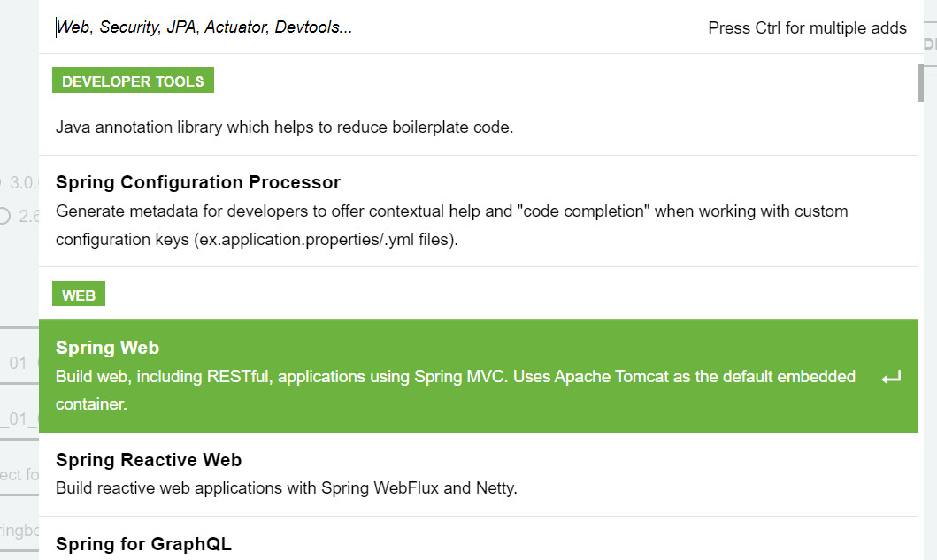The height and width of the screenshot is (560, 937).
Task: Click the enter arrow icon on Spring Web
Action: point(891,377)
